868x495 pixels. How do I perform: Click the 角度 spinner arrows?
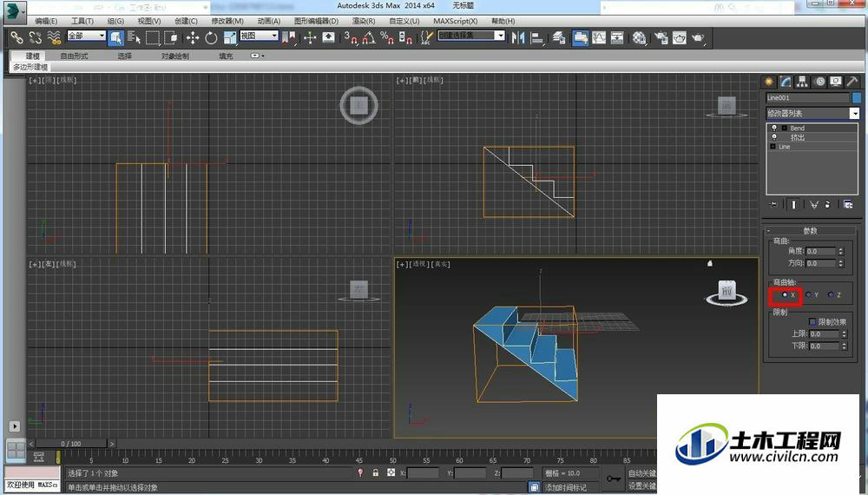(840, 251)
